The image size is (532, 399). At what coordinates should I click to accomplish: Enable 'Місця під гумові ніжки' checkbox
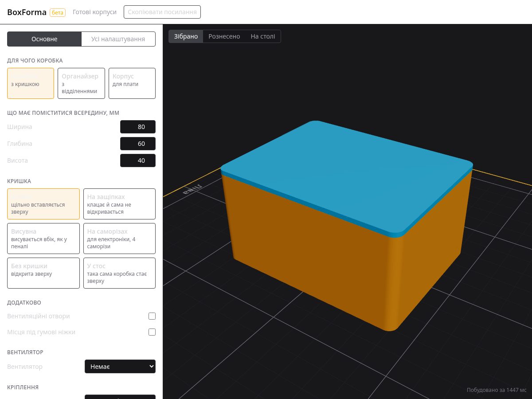[x=152, y=332]
